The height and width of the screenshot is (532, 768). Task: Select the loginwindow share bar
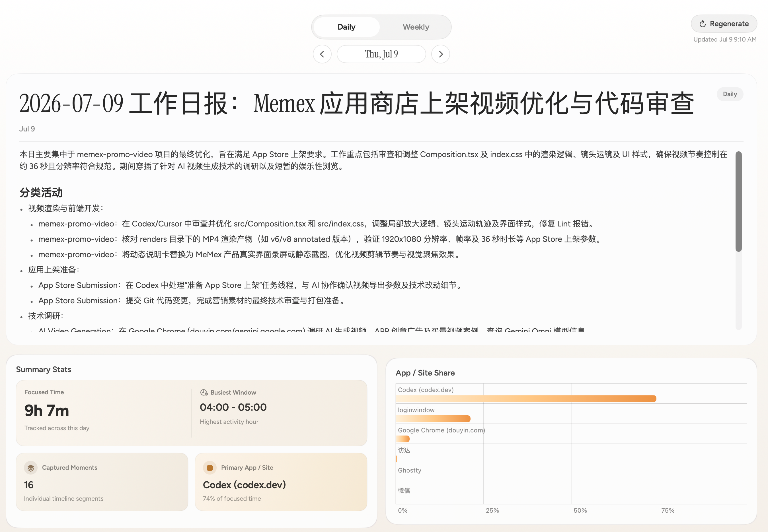[x=433, y=419]
